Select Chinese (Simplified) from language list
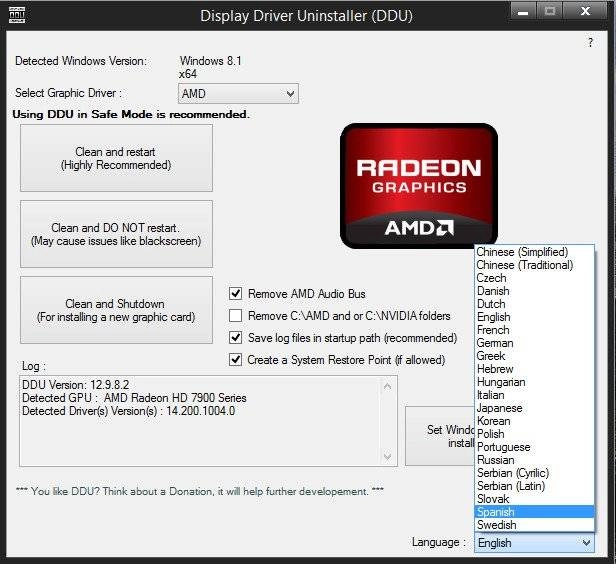 (x=534, y=252)
